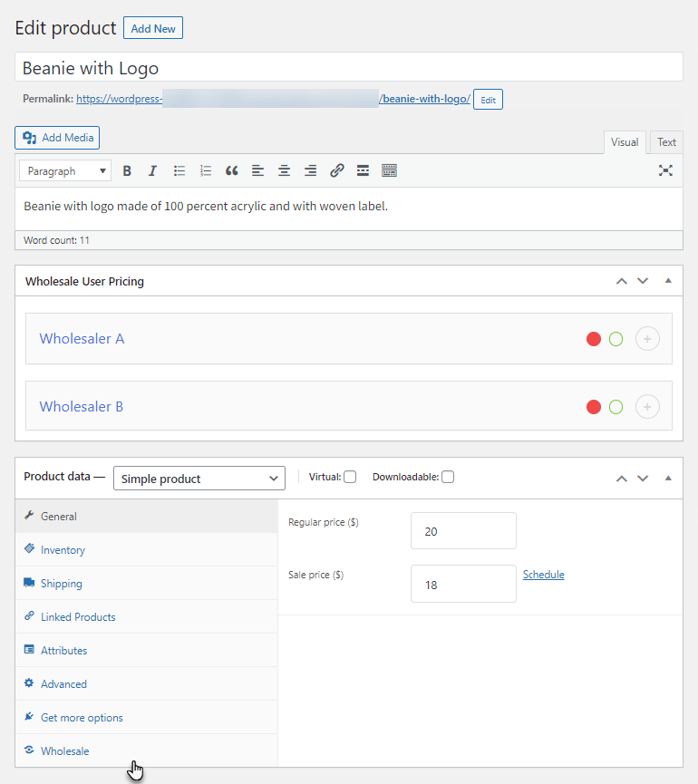698x784 pixels.
Task: Open the Simple product type dropdown
Action: coord(199,479)
